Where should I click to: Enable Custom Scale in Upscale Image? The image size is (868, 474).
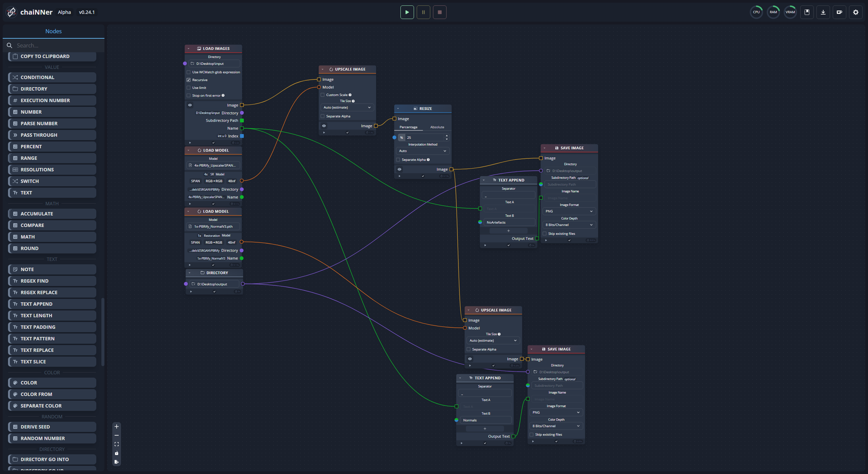coord(322,95)
